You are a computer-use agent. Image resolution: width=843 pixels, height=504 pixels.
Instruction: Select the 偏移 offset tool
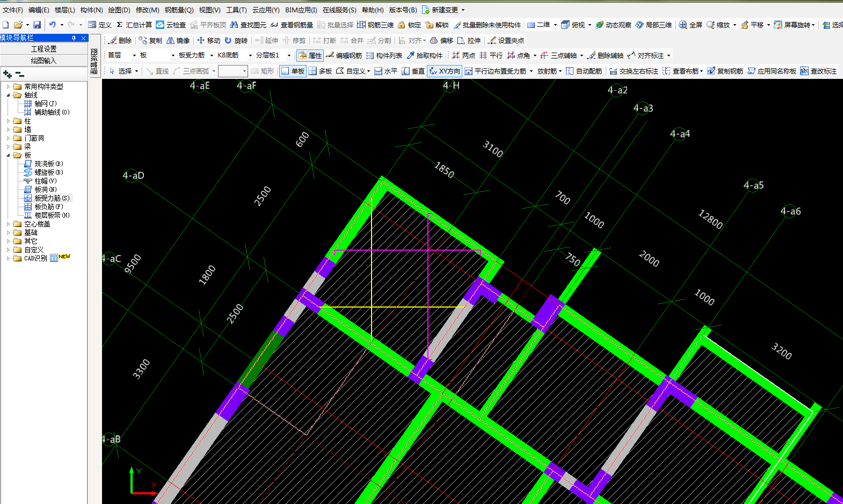coord(441,40)
